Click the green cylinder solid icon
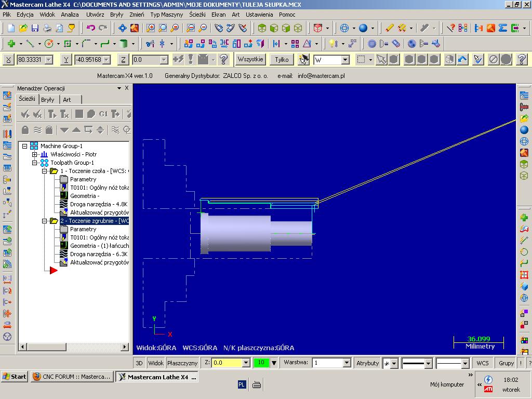This screenshot has width=532, height=399. (x=124, y=44)
